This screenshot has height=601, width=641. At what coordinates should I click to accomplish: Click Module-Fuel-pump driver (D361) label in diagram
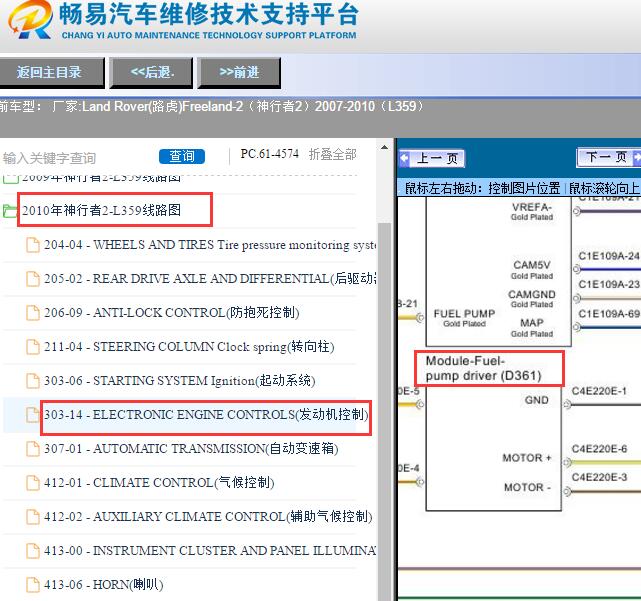coord(484,368)
